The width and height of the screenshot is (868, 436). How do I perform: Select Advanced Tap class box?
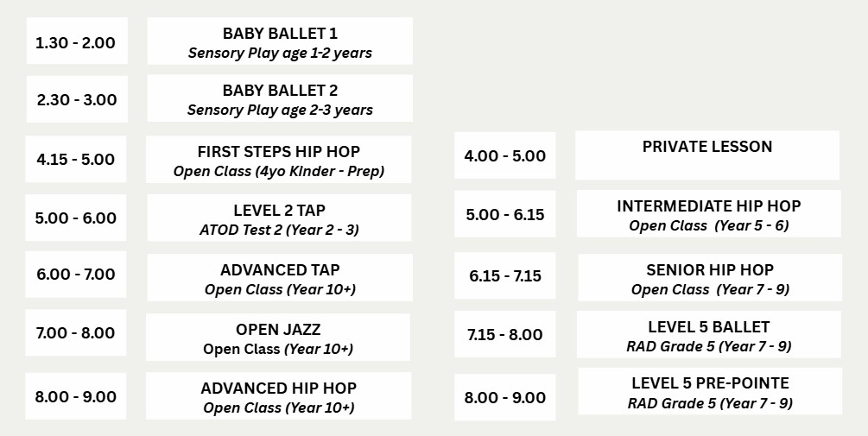(279, 278)
